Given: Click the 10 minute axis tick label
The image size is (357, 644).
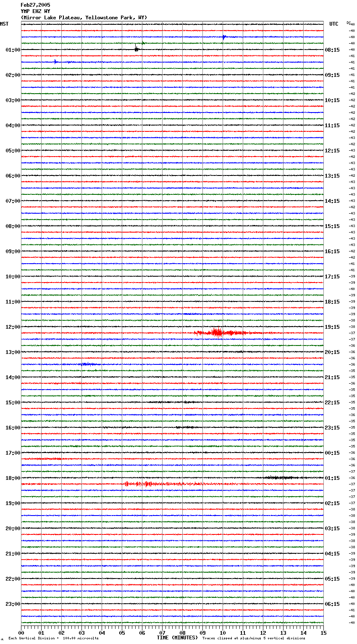Looking at the screenshot, I should [x=223, y=633].
